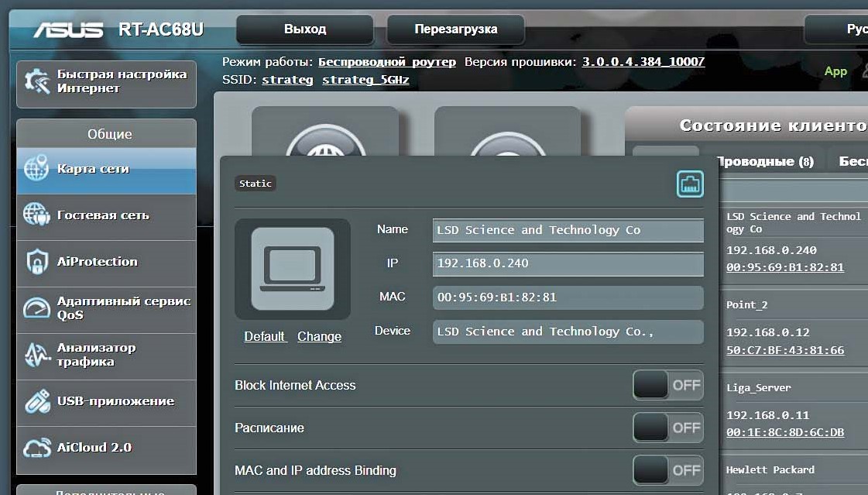
Task: Click the Default icon link
Action: 265,336
